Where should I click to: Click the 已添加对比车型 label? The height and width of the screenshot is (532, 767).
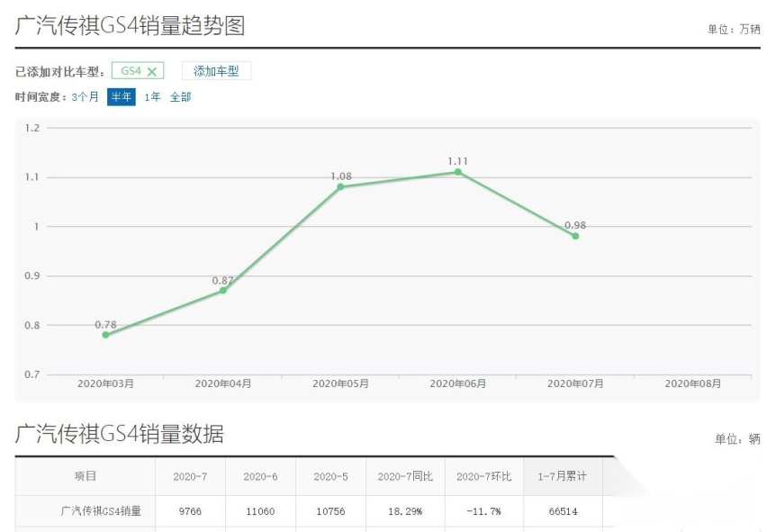pyautogui.click(x=60, y=72)
